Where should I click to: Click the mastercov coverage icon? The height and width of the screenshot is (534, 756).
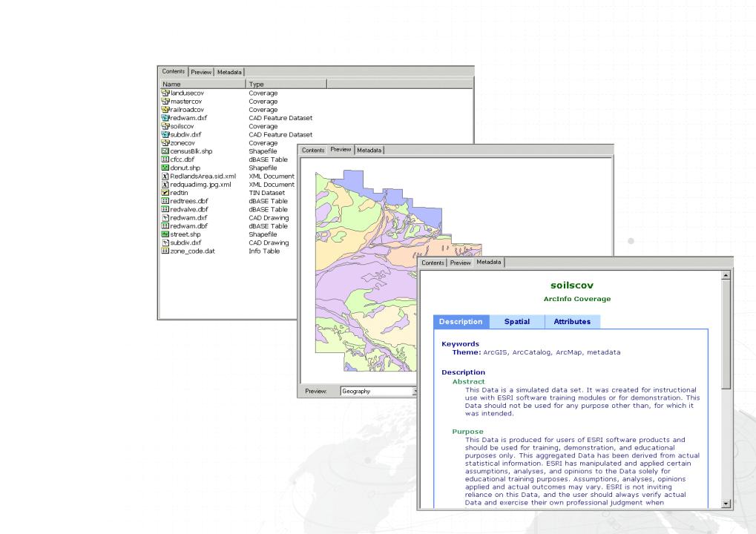165,101
